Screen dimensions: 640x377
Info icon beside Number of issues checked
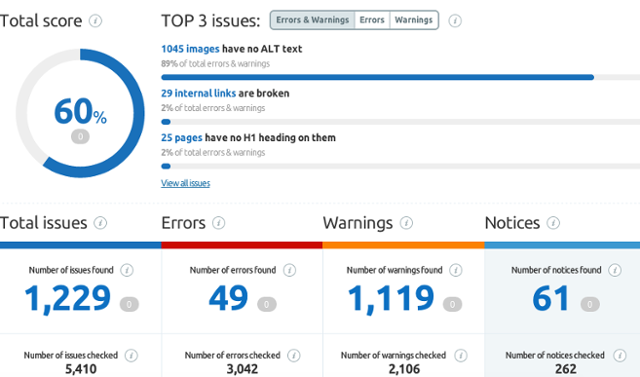pos(131,355)
